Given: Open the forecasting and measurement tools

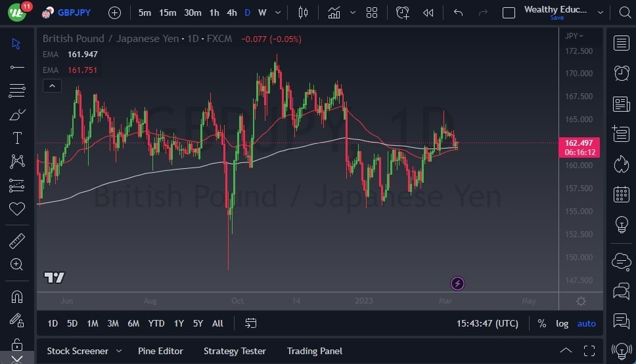Looking at the screenshot, I should tap(16, 185).
